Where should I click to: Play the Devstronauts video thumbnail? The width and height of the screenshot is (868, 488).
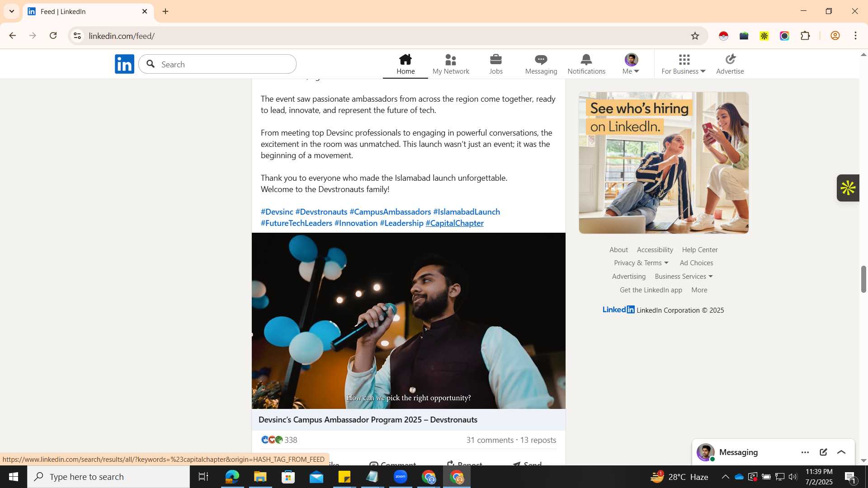tap(408, 321)
